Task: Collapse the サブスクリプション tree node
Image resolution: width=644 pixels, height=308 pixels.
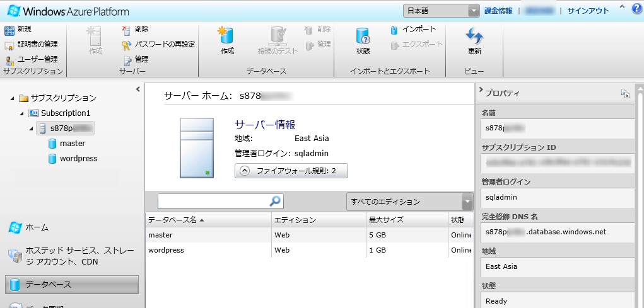Action: [x=13, y=98]
